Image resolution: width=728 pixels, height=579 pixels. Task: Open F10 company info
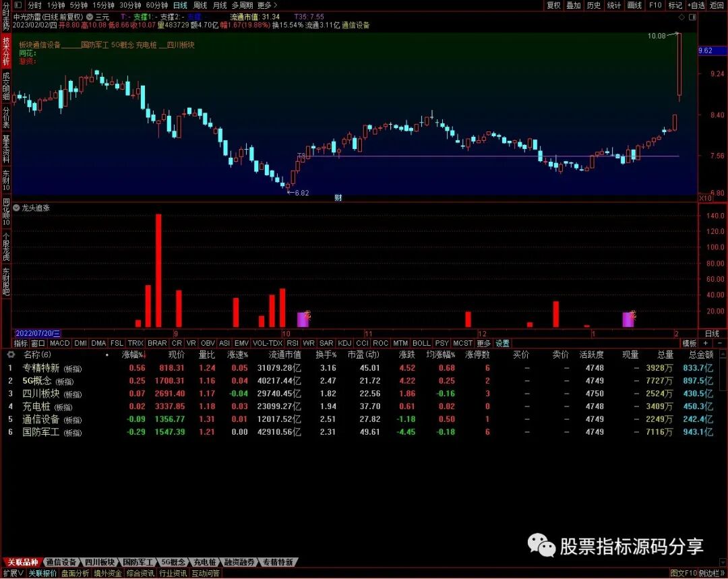tap(655, 5)
